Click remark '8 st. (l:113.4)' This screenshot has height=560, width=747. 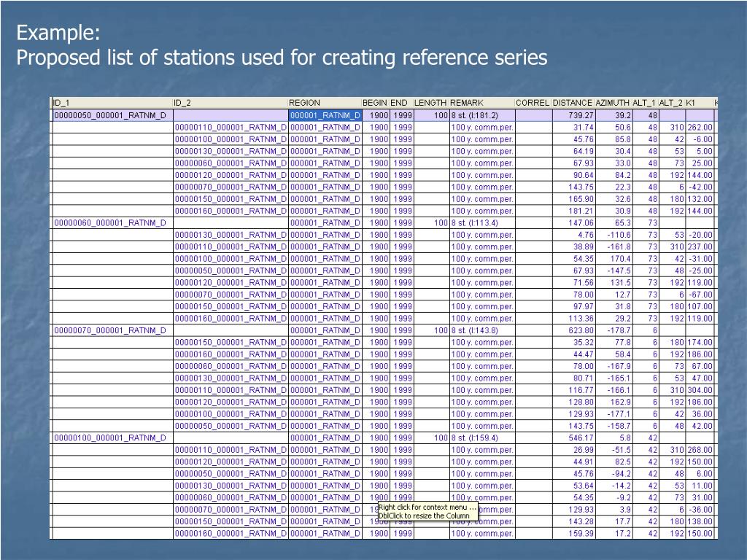(x=482, y=223)
